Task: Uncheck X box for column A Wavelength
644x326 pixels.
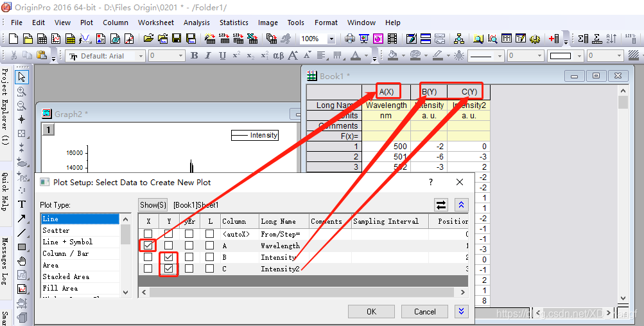Action: [x=148, y=246]
